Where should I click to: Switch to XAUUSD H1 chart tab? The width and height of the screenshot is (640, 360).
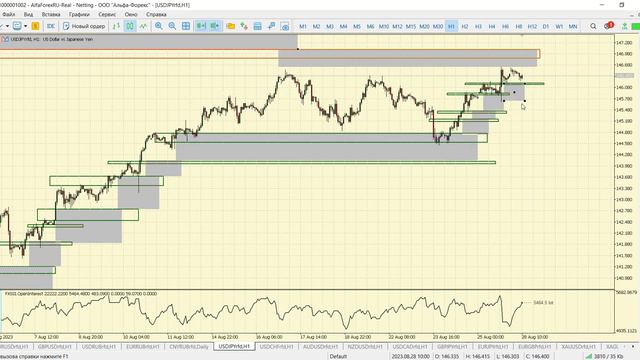pyautogui.click(x=578, y=347)
